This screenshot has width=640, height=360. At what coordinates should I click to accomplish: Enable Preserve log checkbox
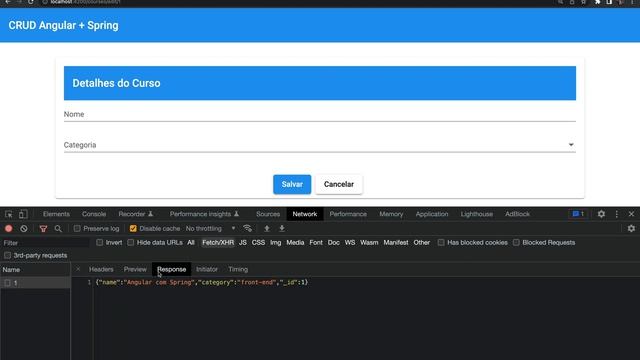point(77,229)
